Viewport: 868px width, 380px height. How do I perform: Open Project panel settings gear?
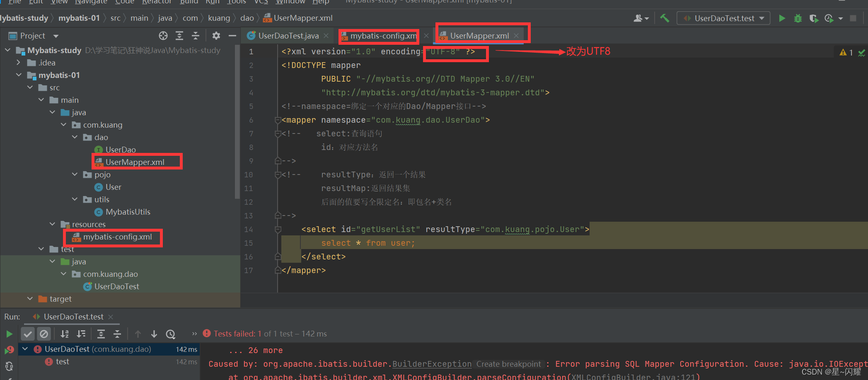[216, 36]
